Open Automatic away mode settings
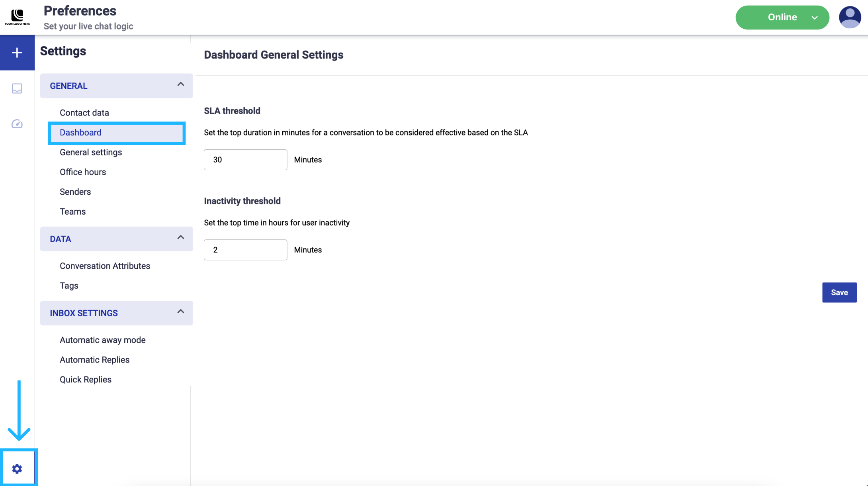868x486 pixels. coord(103,340)
